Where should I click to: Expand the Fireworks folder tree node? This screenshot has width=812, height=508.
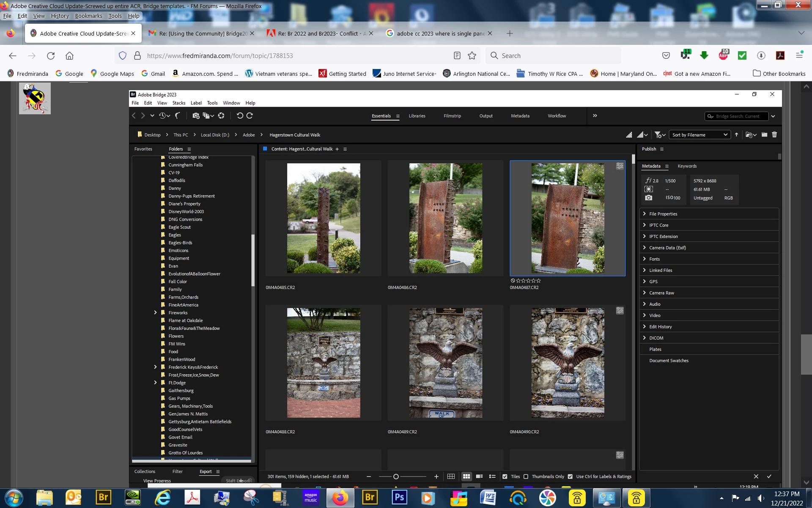click(x=155, y=312)
